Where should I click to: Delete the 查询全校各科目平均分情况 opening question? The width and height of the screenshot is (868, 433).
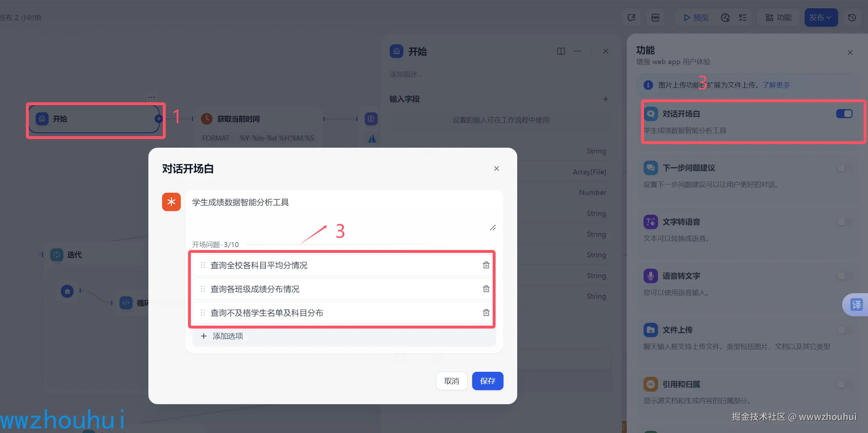(x=486, y=265)
